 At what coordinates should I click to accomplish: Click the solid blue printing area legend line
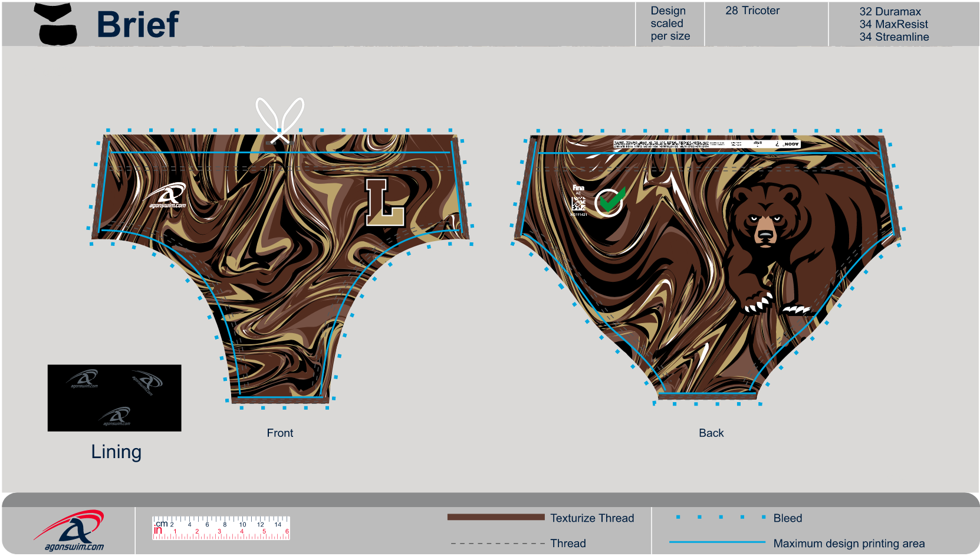[x=717, y=542]
